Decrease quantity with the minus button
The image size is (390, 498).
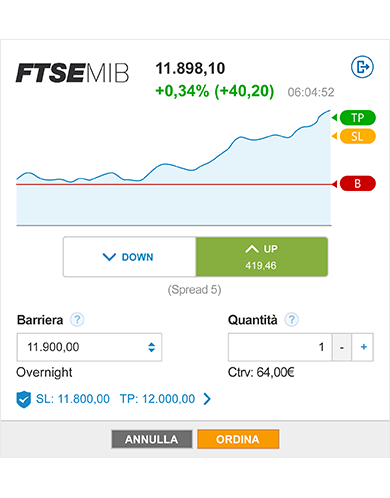click(342, 347)
